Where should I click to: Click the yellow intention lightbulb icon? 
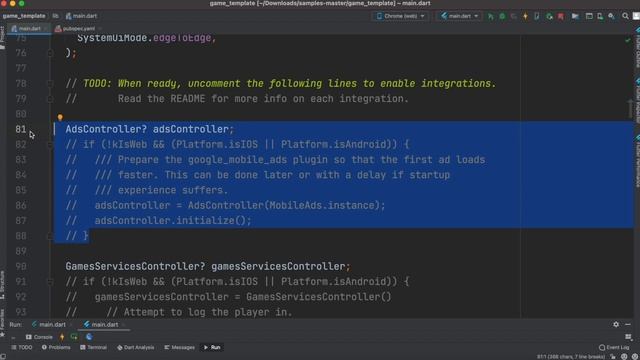tap(60, 118)
